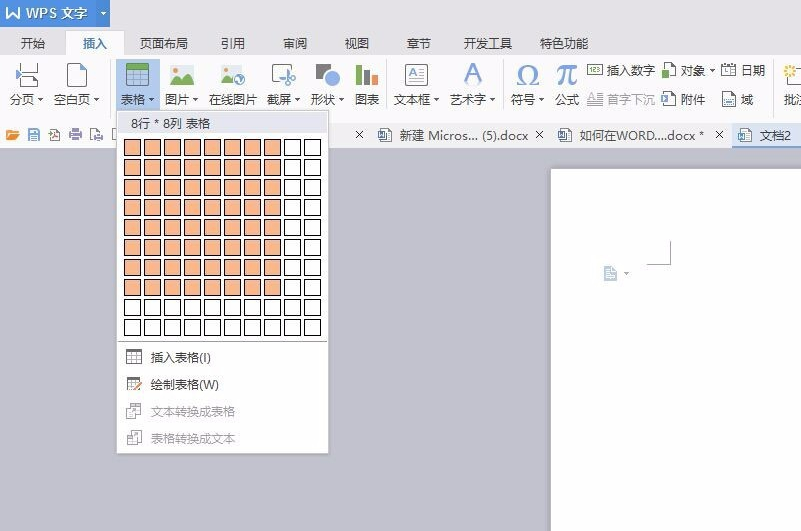Screen dimensions: 801x531
Task: Click the 形状 shapes icon
Action: [x=327, y=75]
